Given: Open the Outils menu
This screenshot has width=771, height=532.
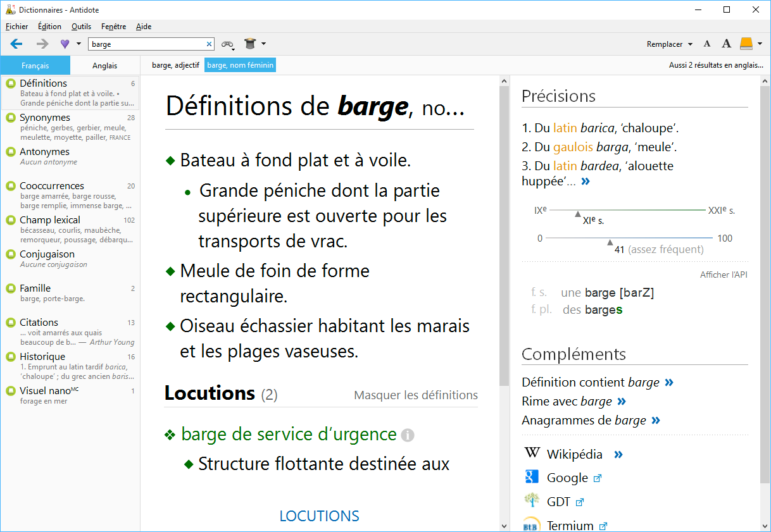Looking at the screenshot, I should pyautogui.click(x=81, y=27).
